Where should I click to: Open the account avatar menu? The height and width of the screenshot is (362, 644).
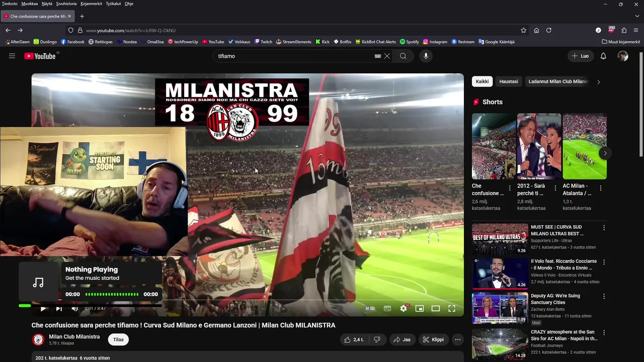pyautogui.click(x=623, y=56)
